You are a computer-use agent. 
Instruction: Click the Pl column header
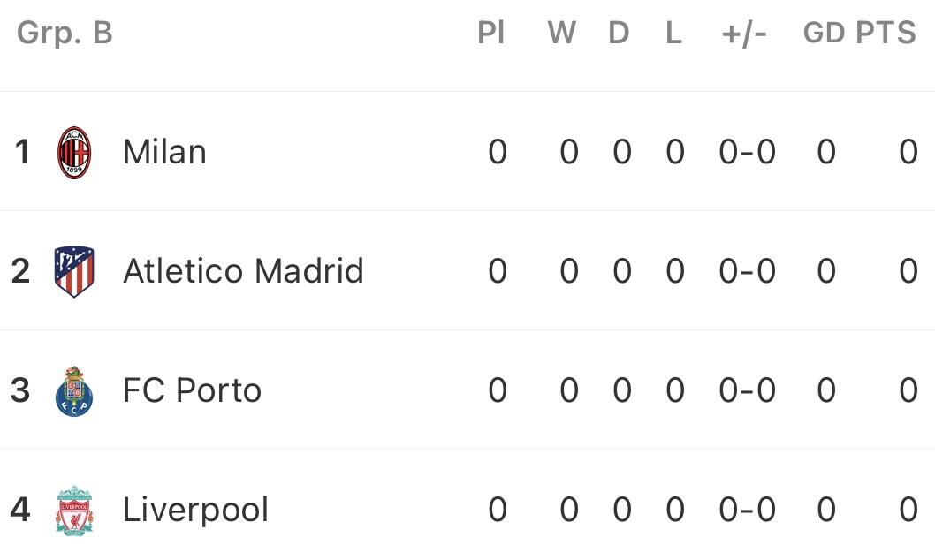pos(490,33)
